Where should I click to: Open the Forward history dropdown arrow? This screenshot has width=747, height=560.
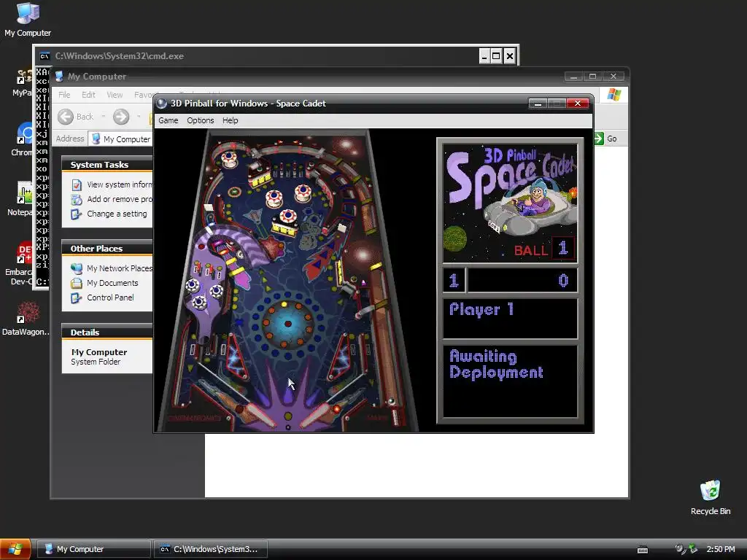pyautogui.click(x=139, y=117)
